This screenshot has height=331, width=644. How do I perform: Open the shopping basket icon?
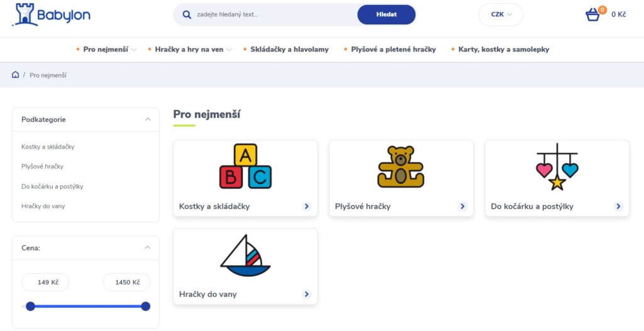pyautogui.click(x=592, y=15)
